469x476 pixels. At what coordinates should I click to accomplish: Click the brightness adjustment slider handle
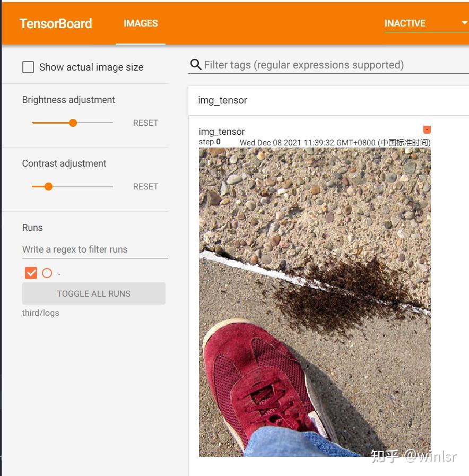click(73, 123)
